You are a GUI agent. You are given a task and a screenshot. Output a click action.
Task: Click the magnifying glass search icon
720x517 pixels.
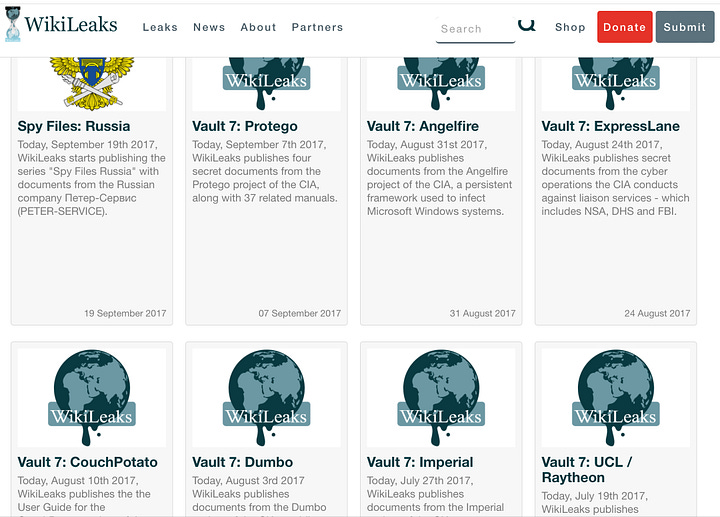527,25
